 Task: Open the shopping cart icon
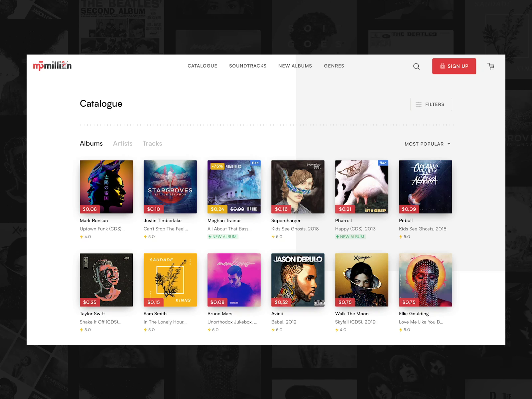(x=491, y=66)
